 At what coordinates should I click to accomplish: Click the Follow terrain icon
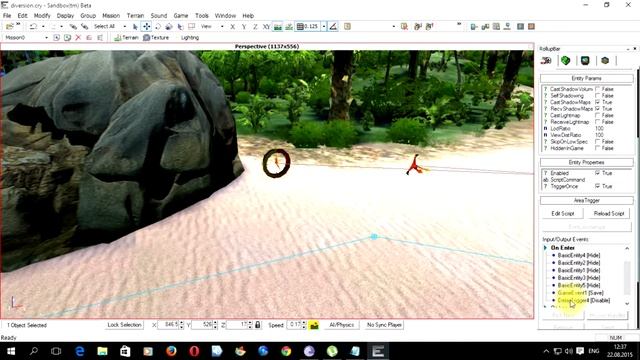coord(278,27)
